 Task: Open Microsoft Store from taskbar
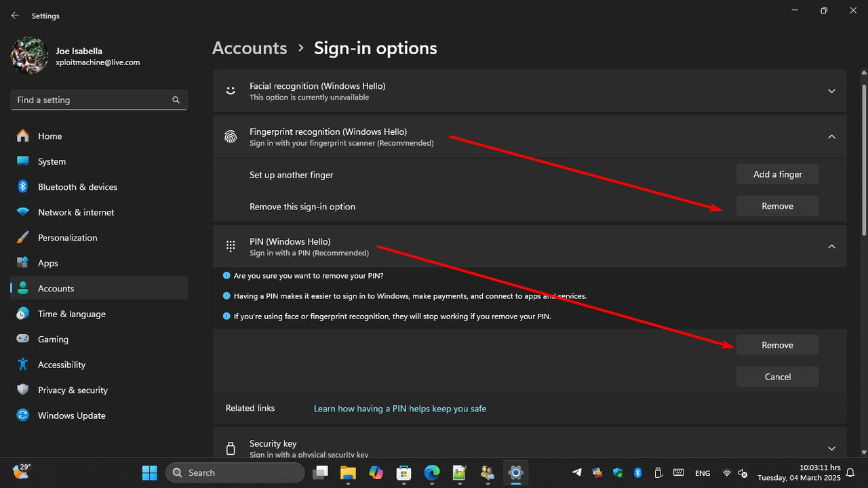(x=403, y=472)
